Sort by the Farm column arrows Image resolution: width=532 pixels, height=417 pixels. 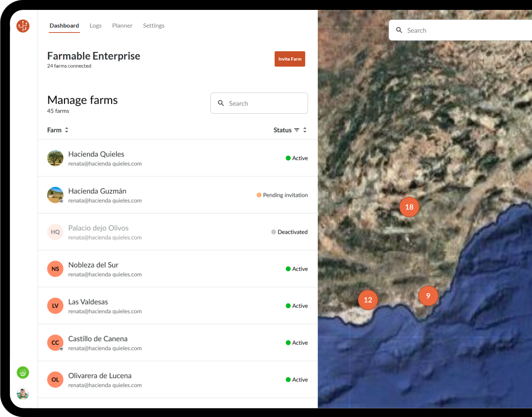coord(66,130)
